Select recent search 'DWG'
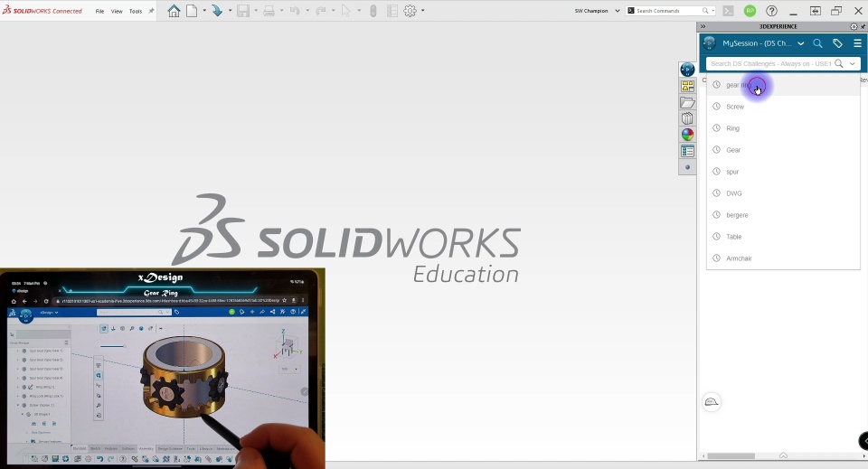 pyautogui.click(x=783, y=193)
